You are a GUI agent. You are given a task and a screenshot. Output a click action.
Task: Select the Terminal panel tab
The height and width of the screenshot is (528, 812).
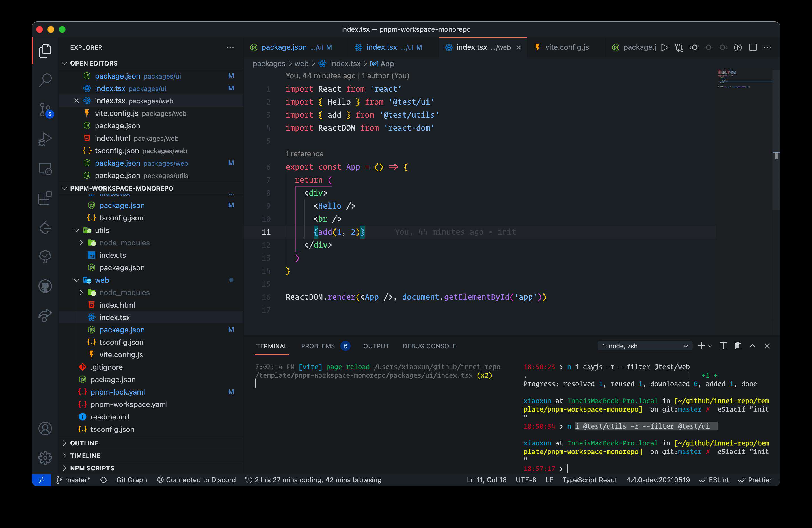click(x=272, y=346)
